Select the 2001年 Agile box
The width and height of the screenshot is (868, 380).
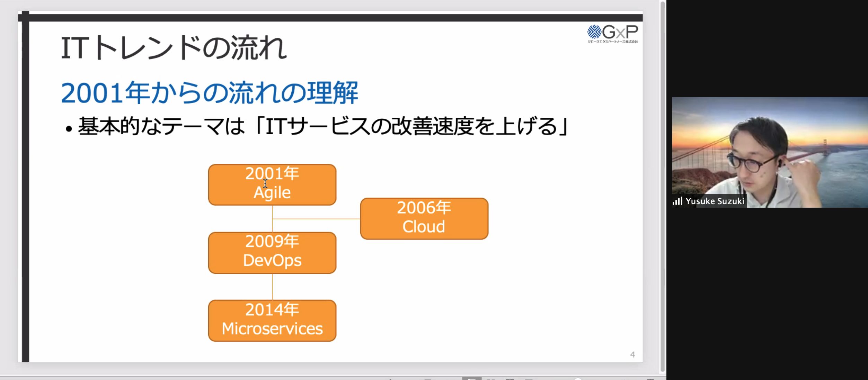point(272,184)
